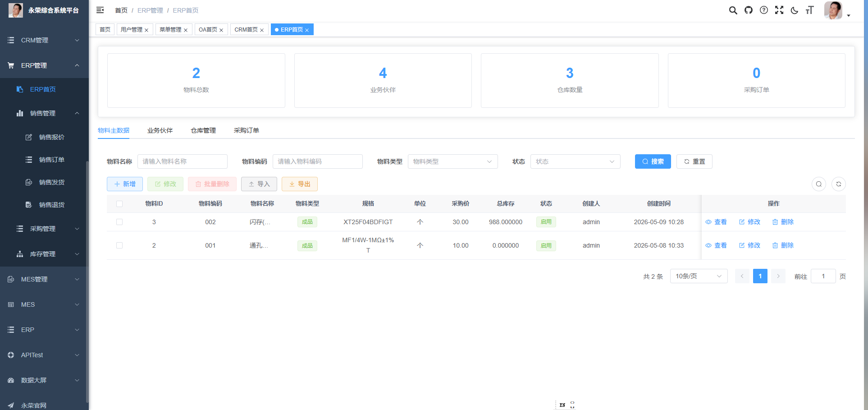Collapse sidebar with hamburger icon
Image resolution: width=868 pixels, height=410 pixels.
click(100, 10)
